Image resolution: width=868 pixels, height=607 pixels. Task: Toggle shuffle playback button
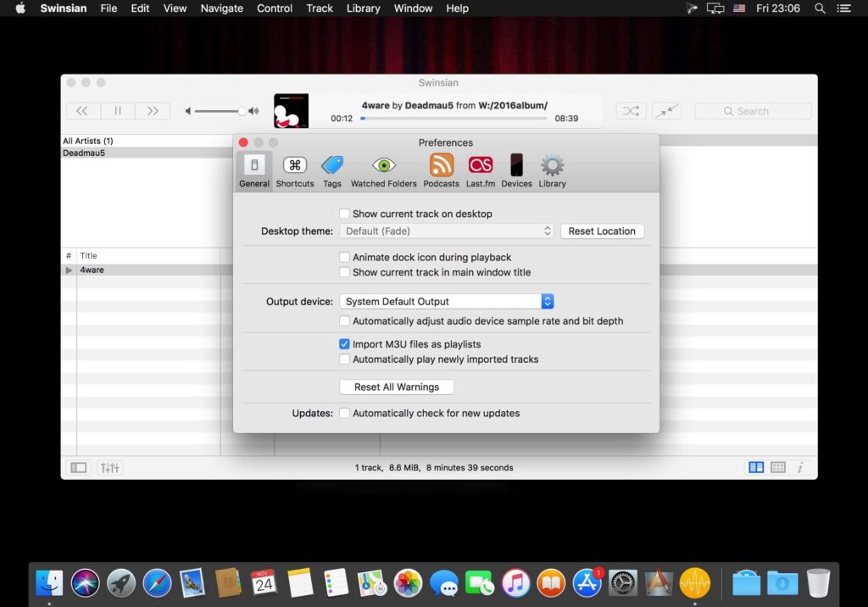point(632,111)
